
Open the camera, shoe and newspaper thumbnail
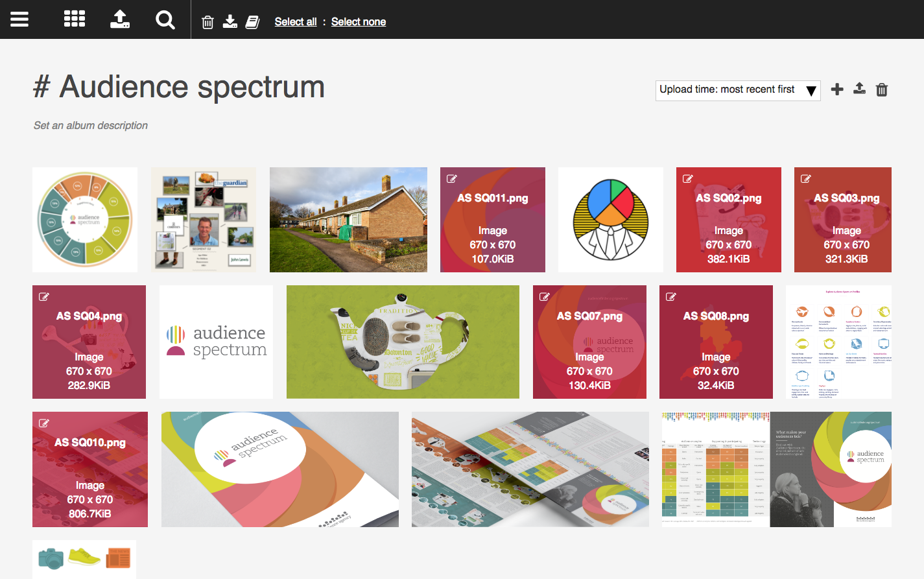(x=84, y=559)
